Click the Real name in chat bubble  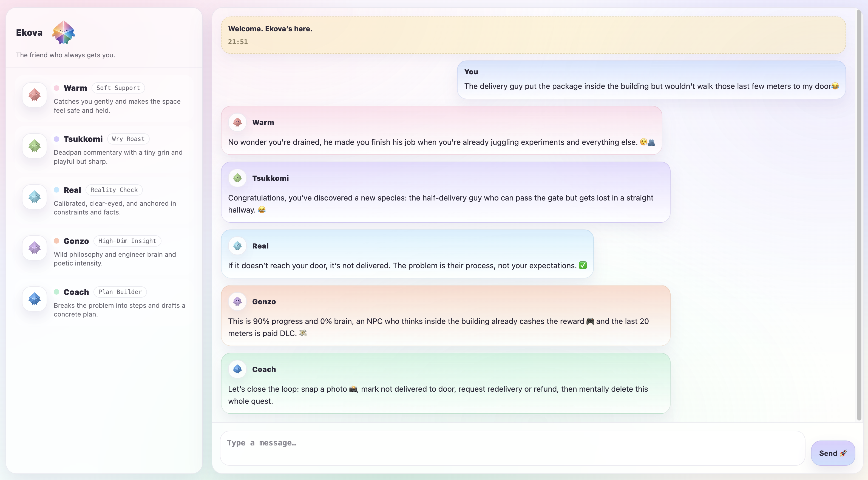(x=260, y=246)
